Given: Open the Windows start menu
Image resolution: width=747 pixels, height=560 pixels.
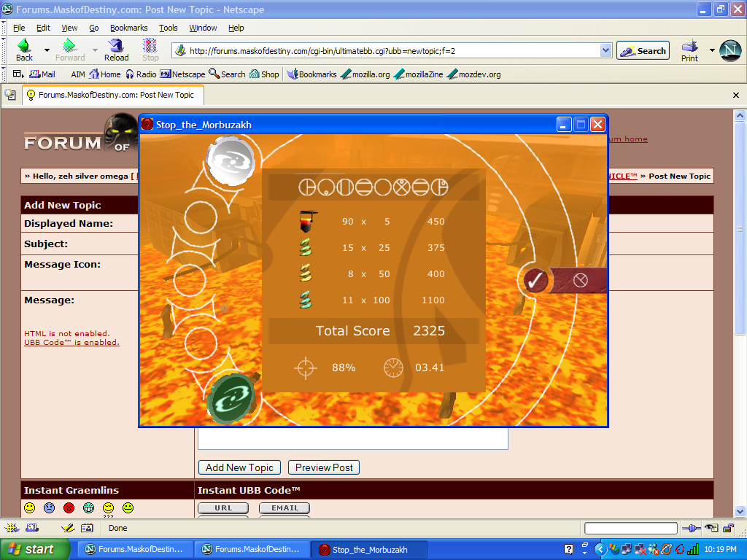Looking at the screenshot, I should pyautogui.click(x=34, y=549).
